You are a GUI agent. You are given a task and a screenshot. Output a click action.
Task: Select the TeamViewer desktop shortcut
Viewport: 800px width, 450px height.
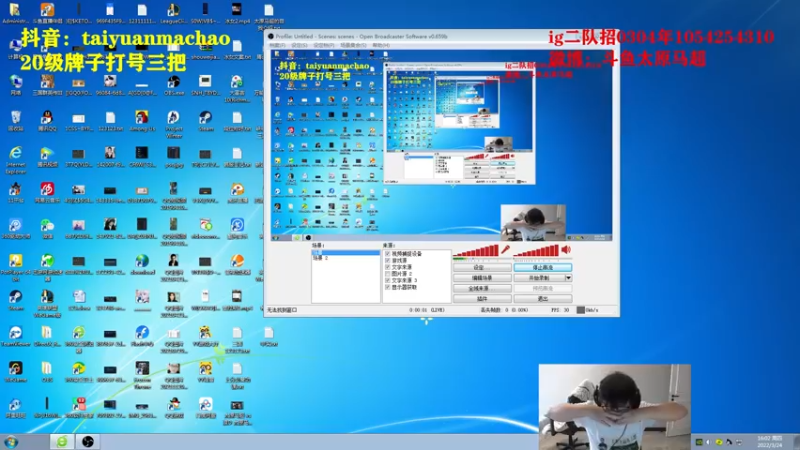coord(15,336)
